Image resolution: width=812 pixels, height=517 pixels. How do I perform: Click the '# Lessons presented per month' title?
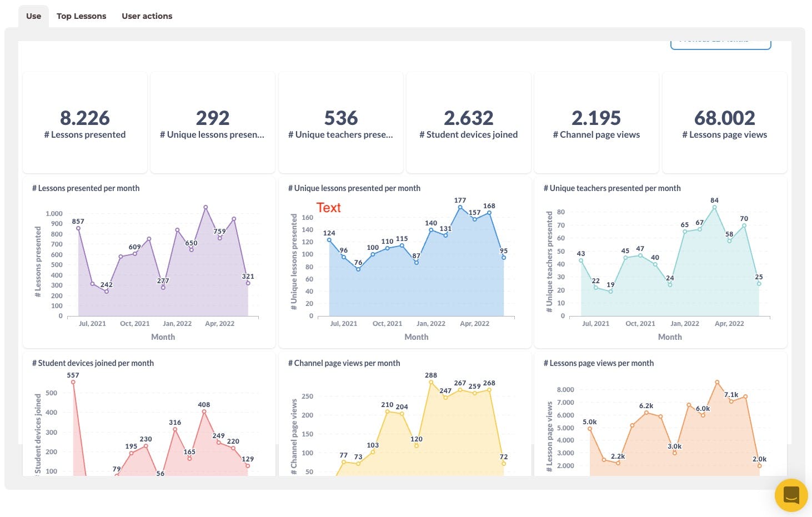86,188
